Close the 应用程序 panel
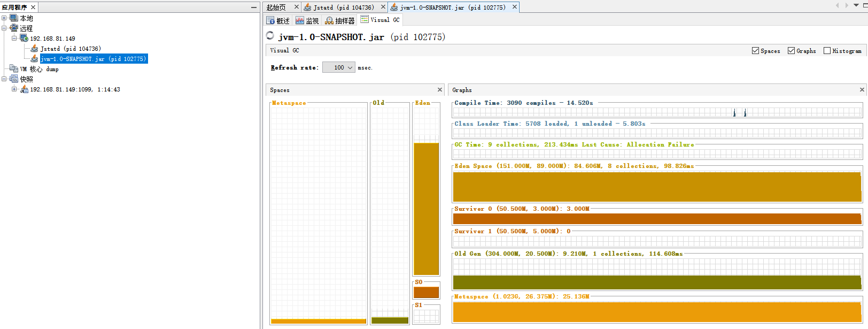868x329 pixels. coord(33,7)
